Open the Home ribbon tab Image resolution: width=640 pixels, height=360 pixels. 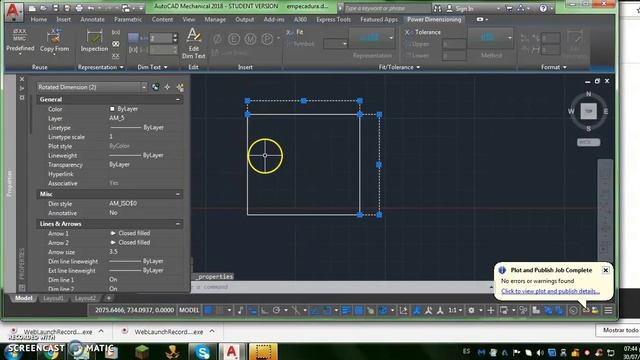[39, 20]
